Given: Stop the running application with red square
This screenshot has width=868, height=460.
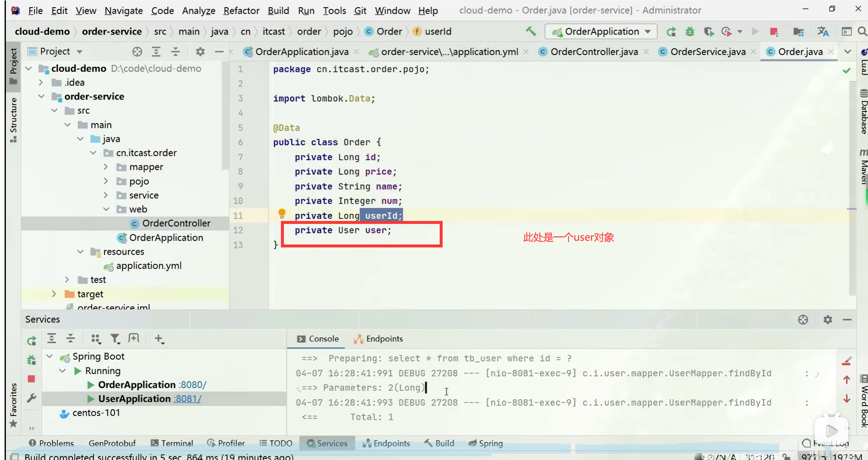Looking at the screenshot, I should point(774,32).
